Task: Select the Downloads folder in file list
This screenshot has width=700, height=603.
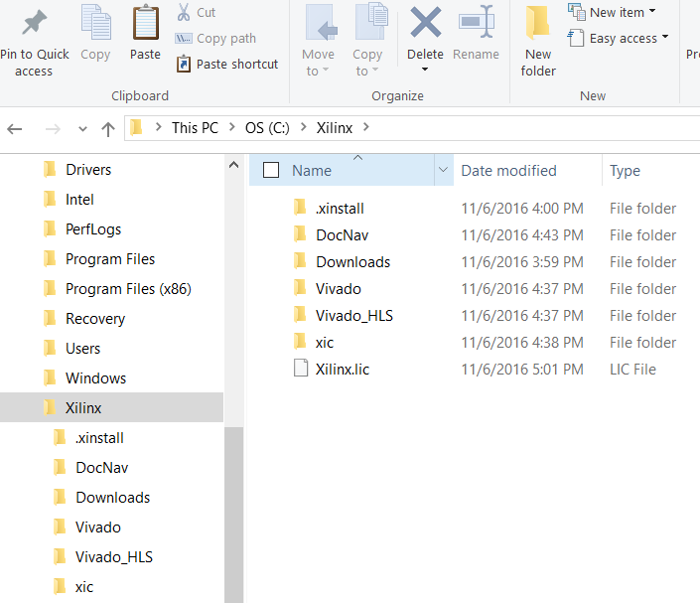Action: (x=352, y=261)
